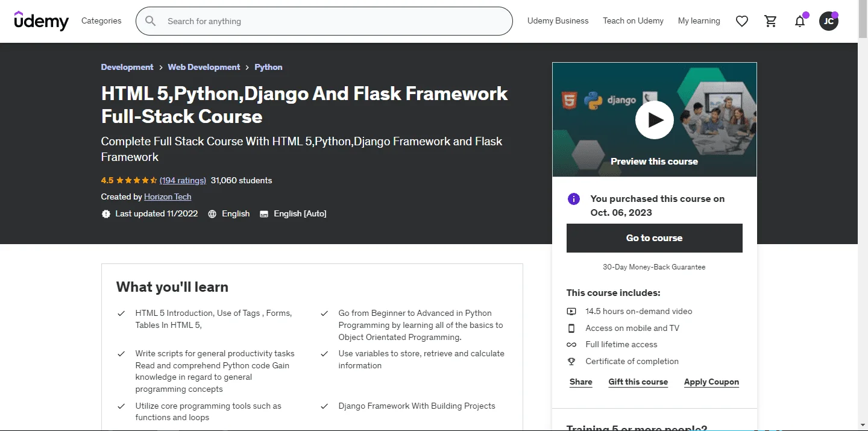The height and width of the screenshot is (431, 868).
Task: Click Use variables to store item
Action: click(421, 360)
